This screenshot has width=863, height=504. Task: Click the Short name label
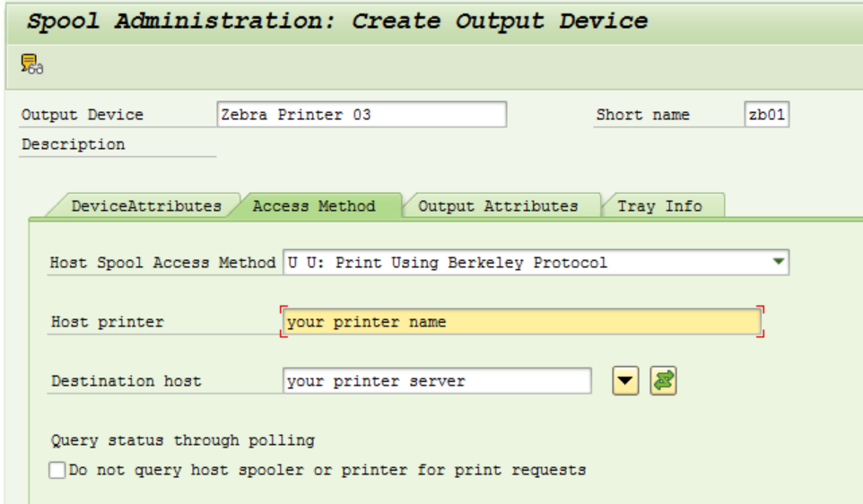click(x=643, y=115)
